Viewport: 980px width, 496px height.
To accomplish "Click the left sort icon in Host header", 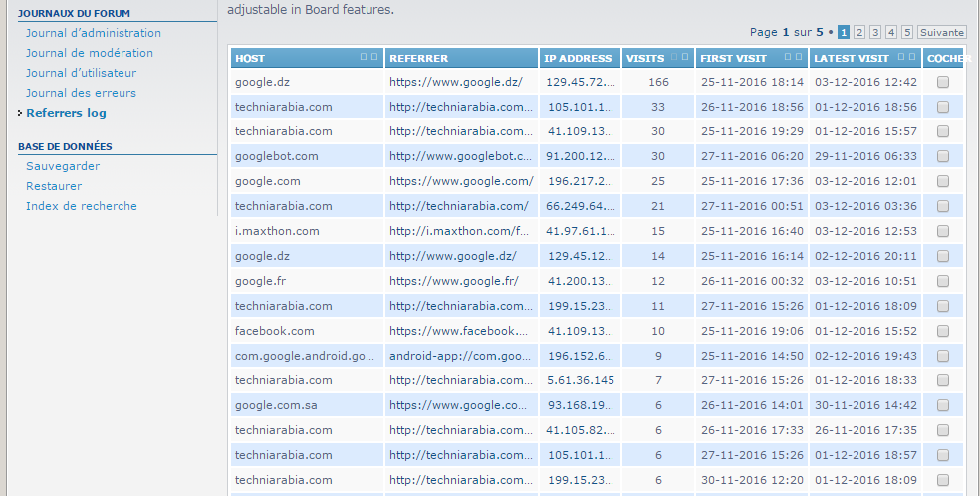I will (x=363, y=57).
